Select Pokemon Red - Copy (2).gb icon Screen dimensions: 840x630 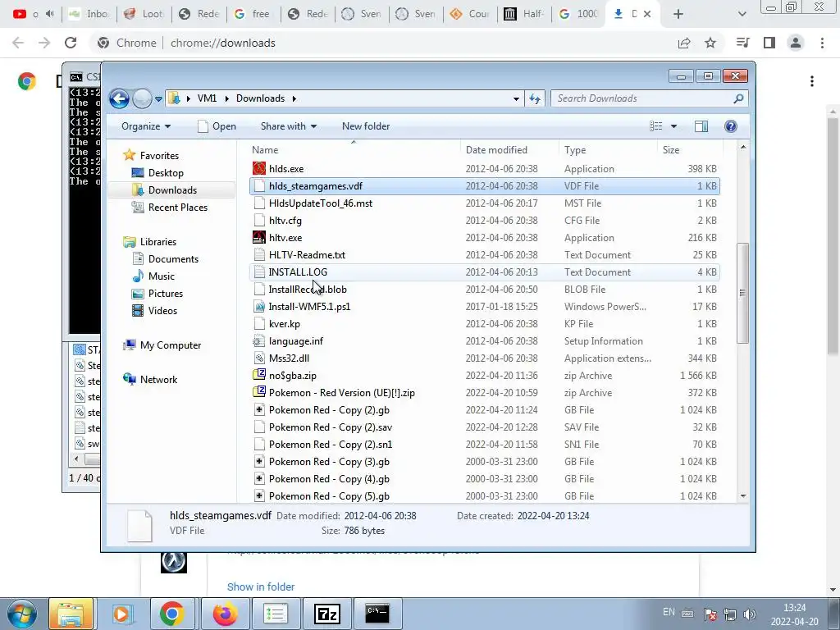coord(259,410)
